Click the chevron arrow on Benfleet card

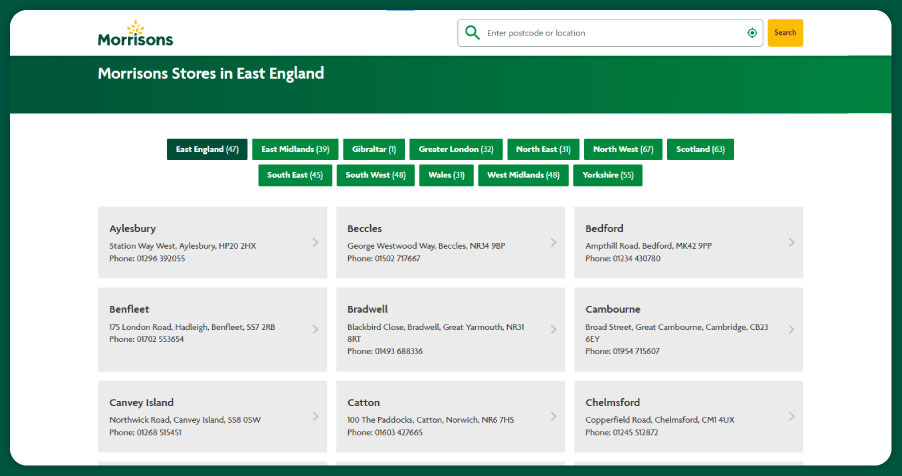pos(315,329)
